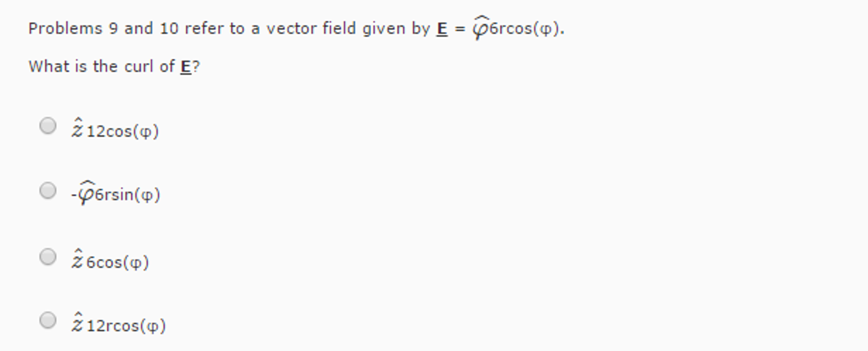
Task: Click the z-hat symbol in the fourth option
Action: click(77, 322)
